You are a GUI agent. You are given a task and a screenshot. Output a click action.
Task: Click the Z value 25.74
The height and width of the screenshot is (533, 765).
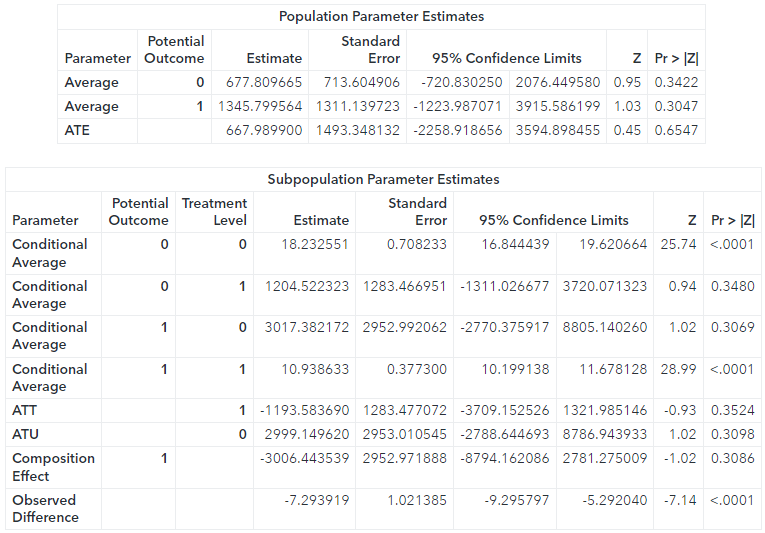(678, 244)
